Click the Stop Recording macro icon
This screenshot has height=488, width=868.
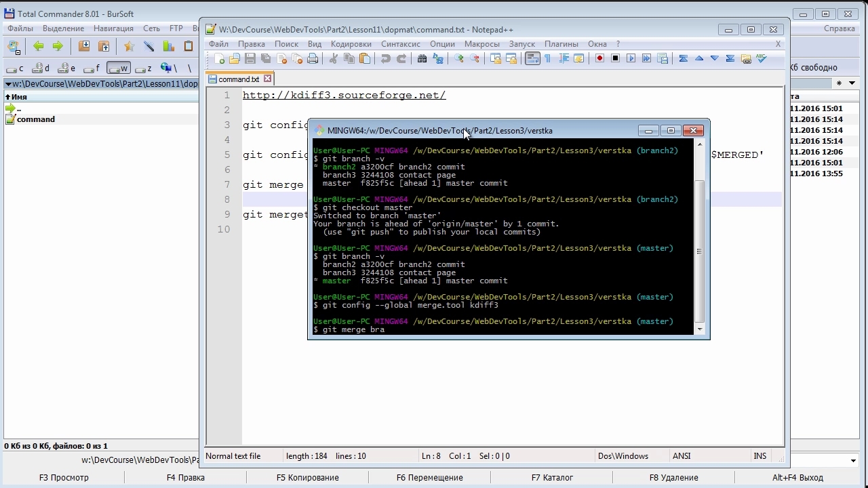[615, 59]
